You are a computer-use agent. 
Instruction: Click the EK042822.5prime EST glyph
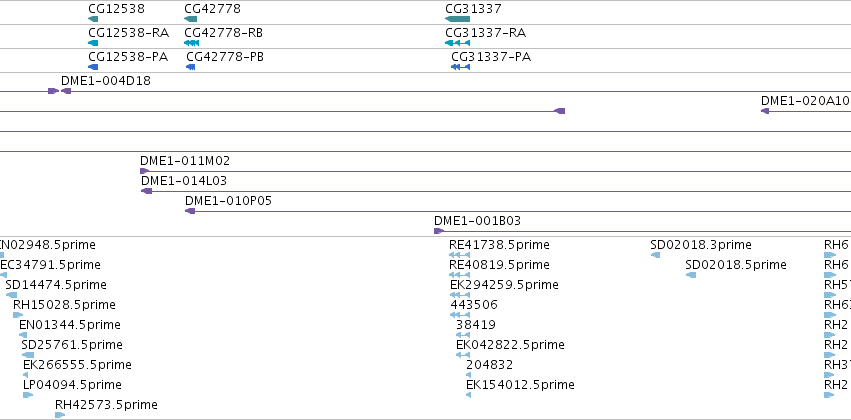[463, 355]
